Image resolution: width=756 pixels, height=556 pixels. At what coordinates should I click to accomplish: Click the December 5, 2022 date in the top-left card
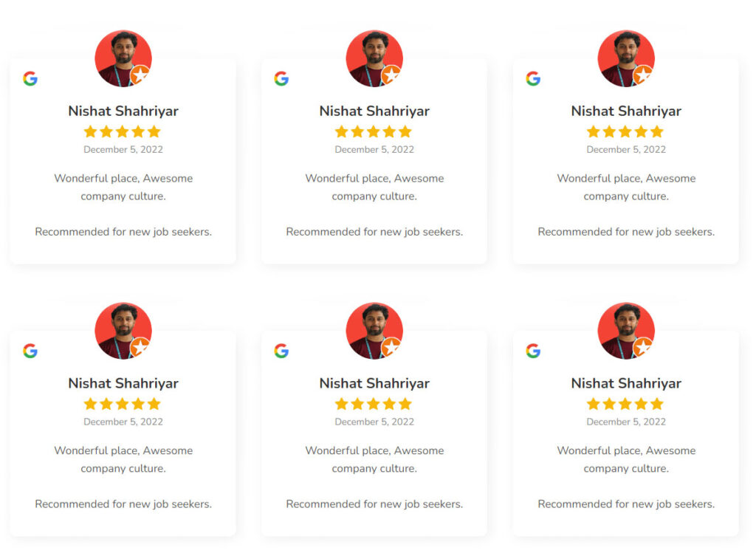pyautogui.click(x=123, y=149)
